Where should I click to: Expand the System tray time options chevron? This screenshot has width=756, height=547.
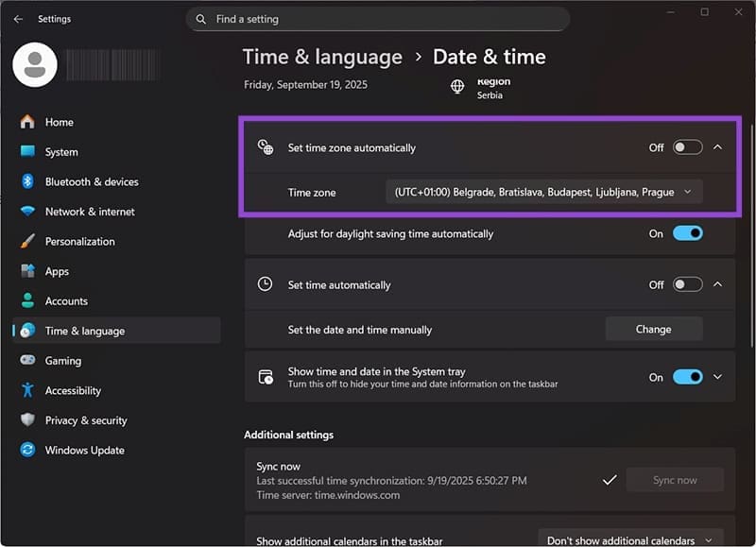tap(717, 377)
